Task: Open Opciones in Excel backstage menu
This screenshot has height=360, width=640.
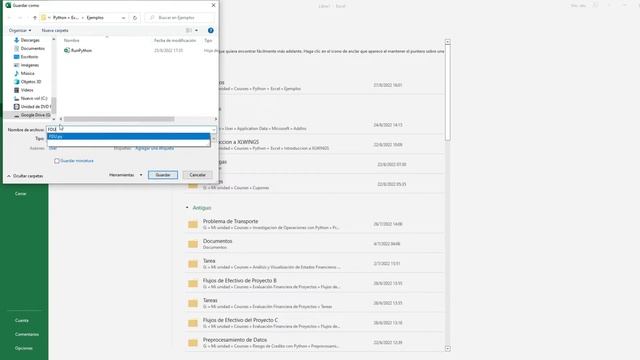Action: (23, 349)
